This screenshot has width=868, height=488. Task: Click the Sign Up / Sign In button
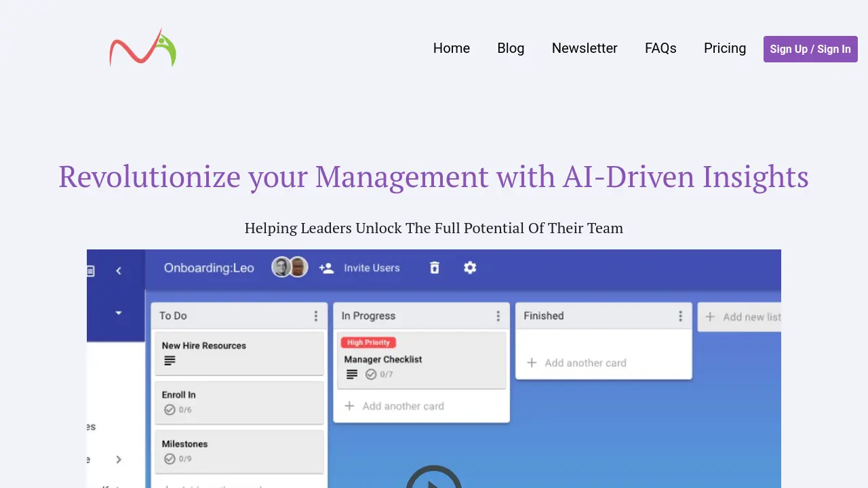coord(810,49)
